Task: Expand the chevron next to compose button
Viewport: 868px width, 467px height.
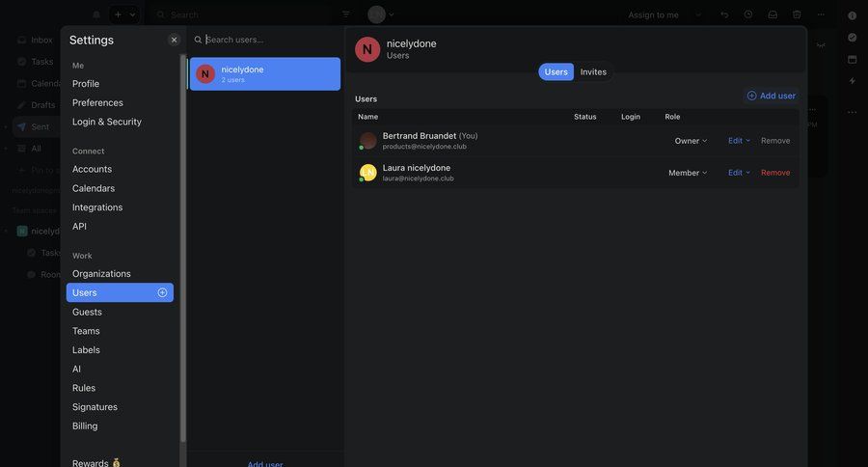Action: pos(132,14)
